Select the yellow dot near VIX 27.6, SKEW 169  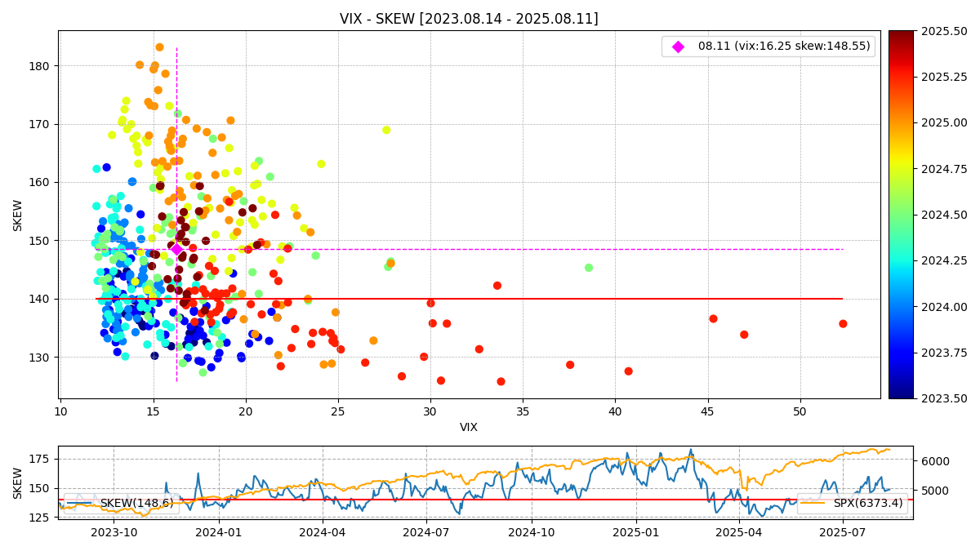(386, 130)
